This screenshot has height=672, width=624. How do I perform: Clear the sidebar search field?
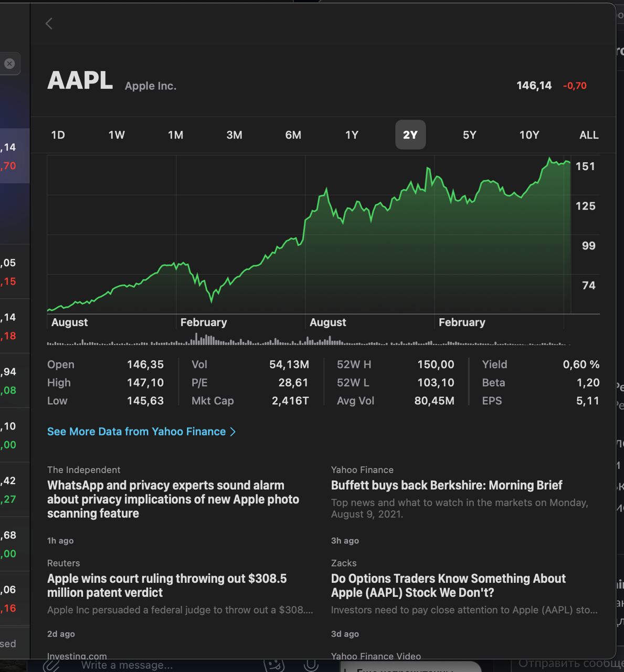pos(9,64)
